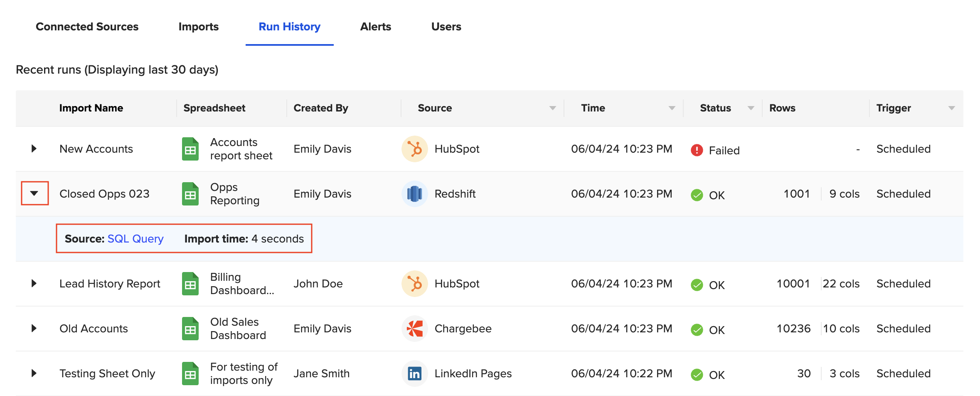Click the green OK icon in Old Accounts row
This screenshot has height=396, width=980.
(x=697, y=329)
